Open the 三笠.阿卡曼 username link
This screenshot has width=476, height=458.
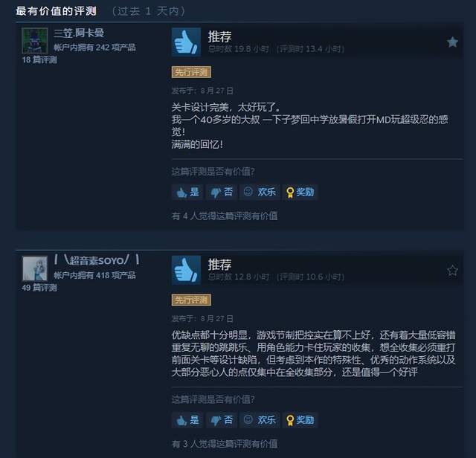click(x=79, y=33)
